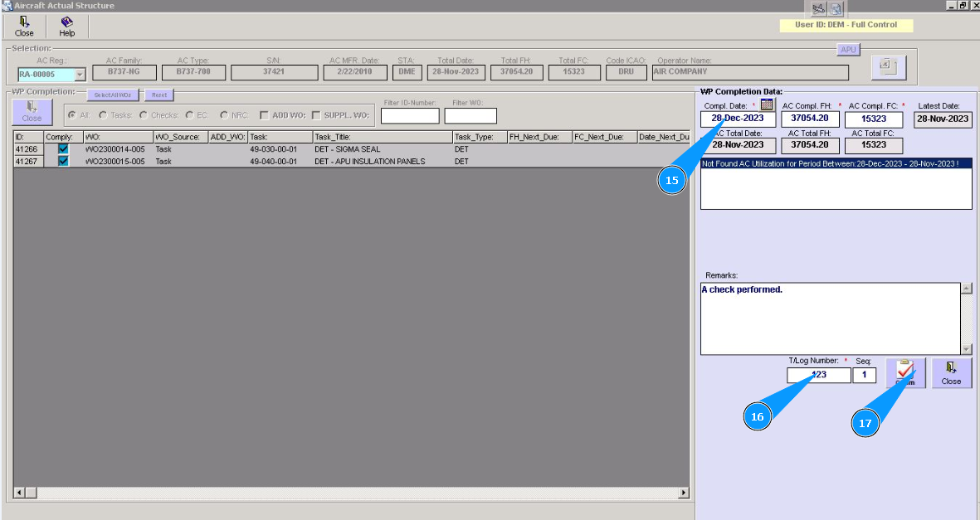The width and height of the screenshot is (980, 525).
Task: Click the SelectAllWOs button
Action: coord(113,95)
